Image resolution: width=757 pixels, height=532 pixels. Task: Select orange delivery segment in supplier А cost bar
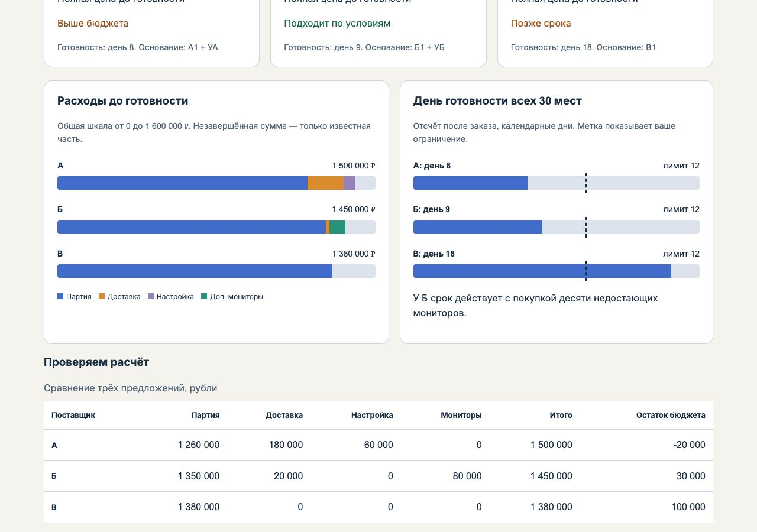click(325, 183)
